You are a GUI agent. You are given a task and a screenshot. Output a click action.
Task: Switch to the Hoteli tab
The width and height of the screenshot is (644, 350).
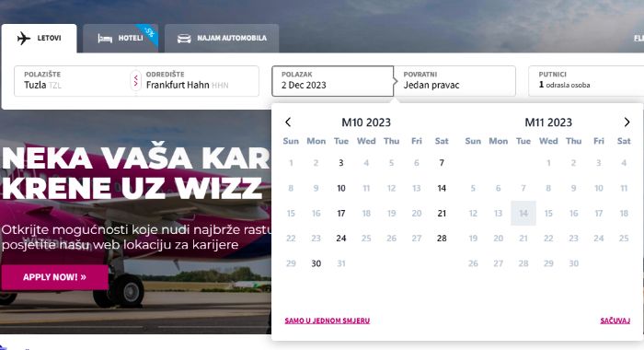[x=121, y=39]
